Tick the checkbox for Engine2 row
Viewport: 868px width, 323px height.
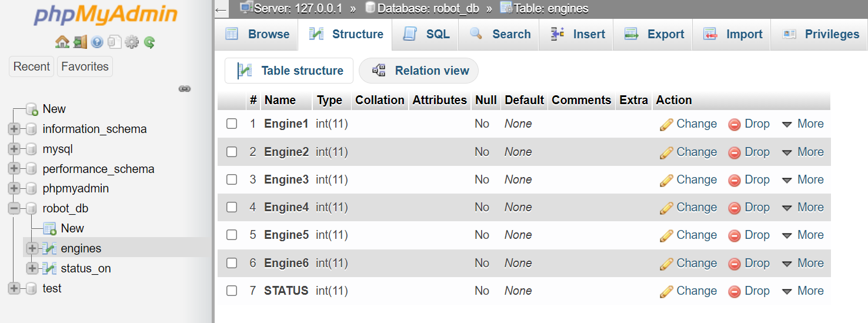click(x=232, y=152)
